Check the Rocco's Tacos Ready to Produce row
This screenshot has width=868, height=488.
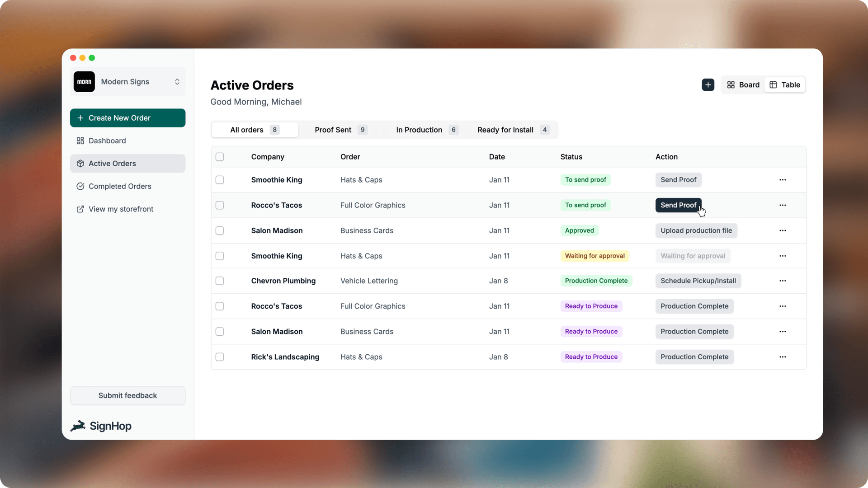[220, 306]
